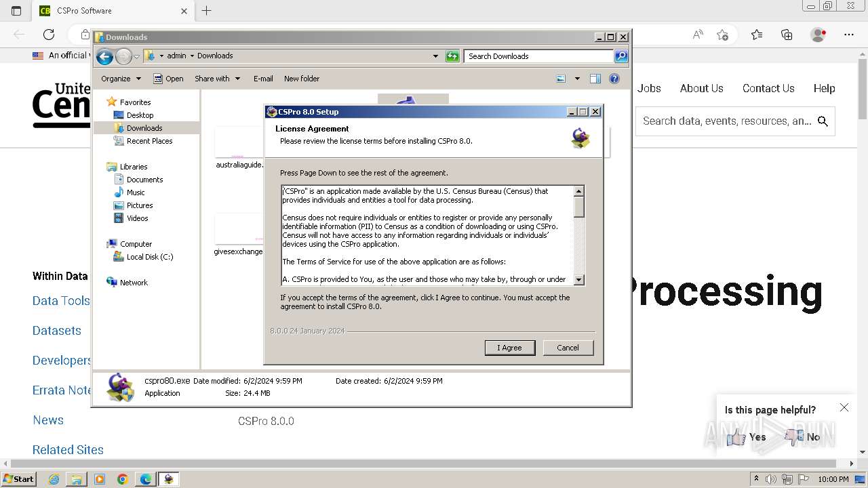Refresh the Edge browser page
The height and width of the screenshot is (488, 868).
pos(49,35)
